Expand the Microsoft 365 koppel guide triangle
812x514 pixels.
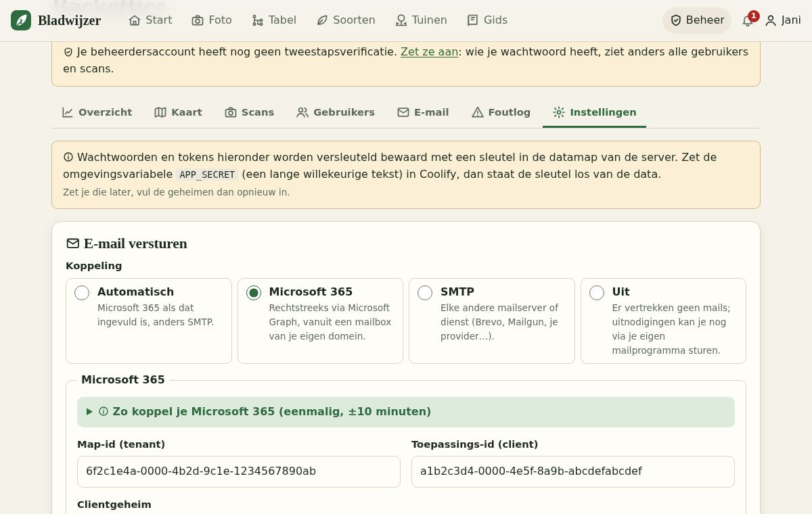pos(89,411)
